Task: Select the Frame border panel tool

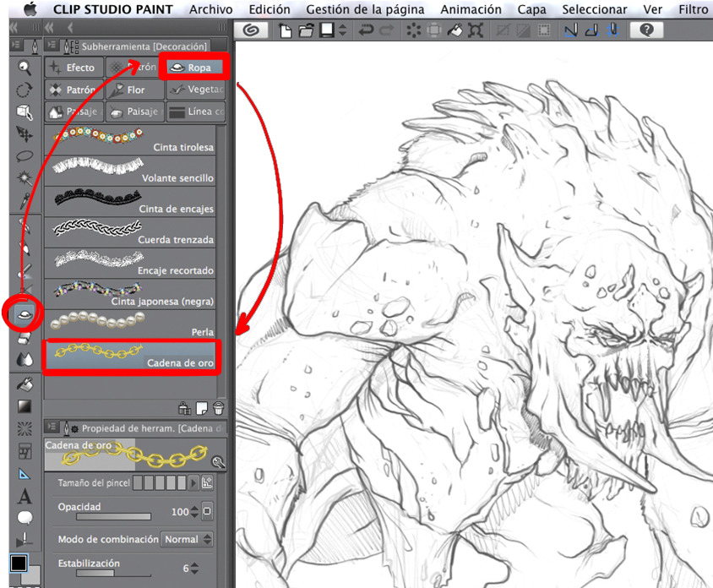Action: [24, 451]
